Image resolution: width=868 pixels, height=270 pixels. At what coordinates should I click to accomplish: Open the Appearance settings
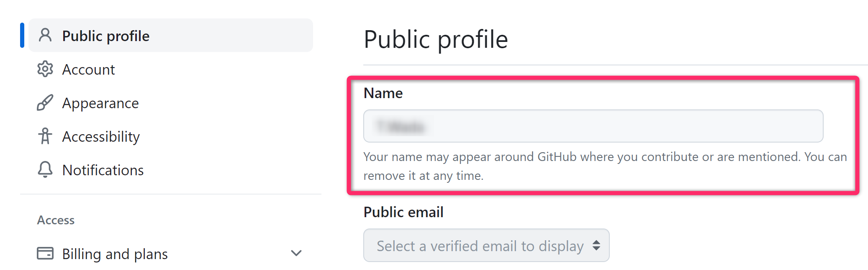[100, 103]
